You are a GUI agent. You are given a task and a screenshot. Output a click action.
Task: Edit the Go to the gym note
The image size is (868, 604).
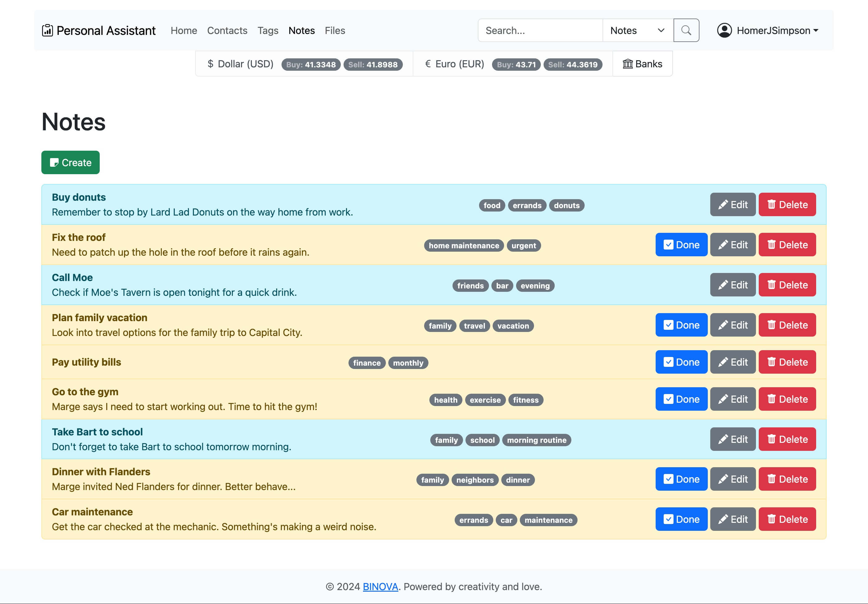[x=733, y=399]
